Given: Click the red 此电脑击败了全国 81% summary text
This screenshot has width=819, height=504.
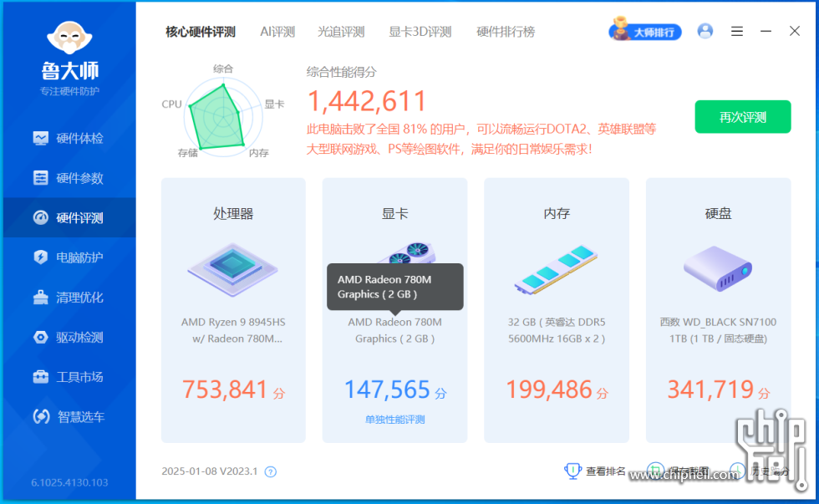Looking at the screenshot, I should (481, 139).
